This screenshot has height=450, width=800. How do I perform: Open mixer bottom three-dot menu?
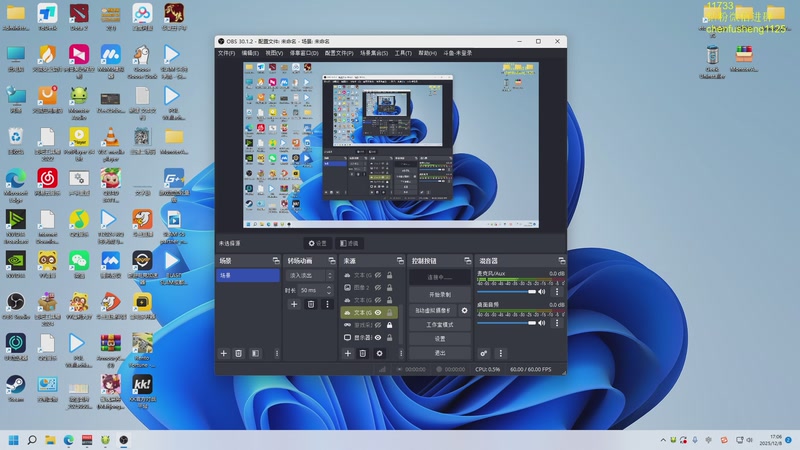501,353
